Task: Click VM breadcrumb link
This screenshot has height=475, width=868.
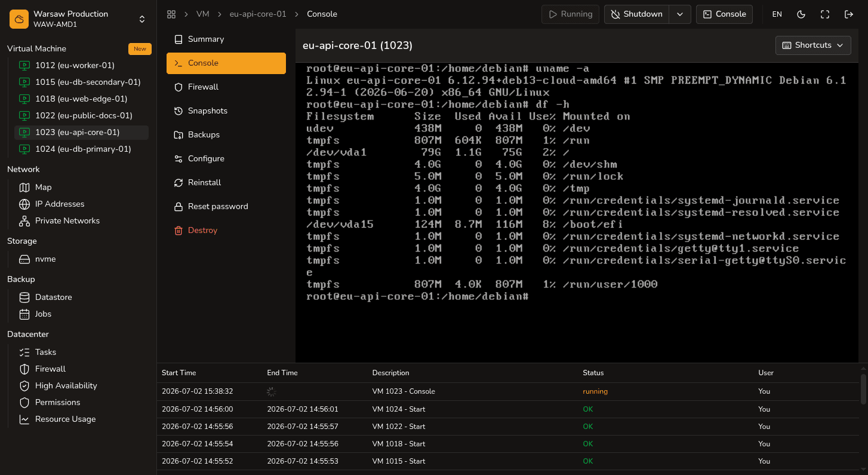Action: 203,14
